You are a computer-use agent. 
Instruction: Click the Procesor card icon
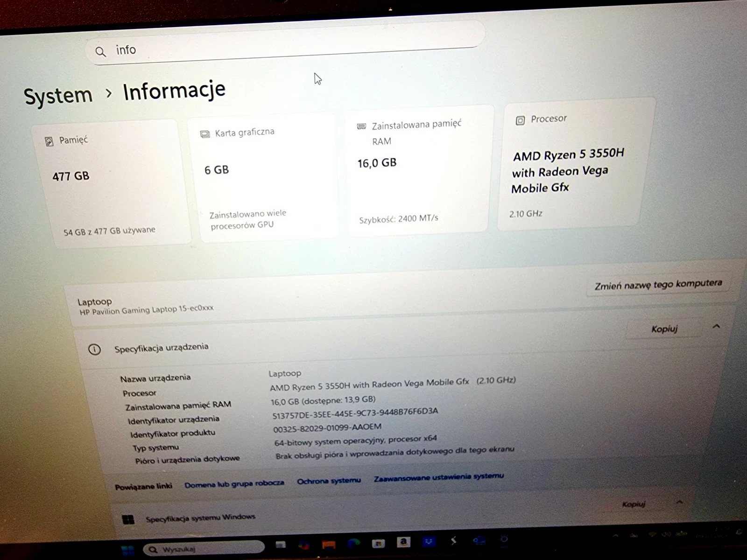[x=520, y=120]
